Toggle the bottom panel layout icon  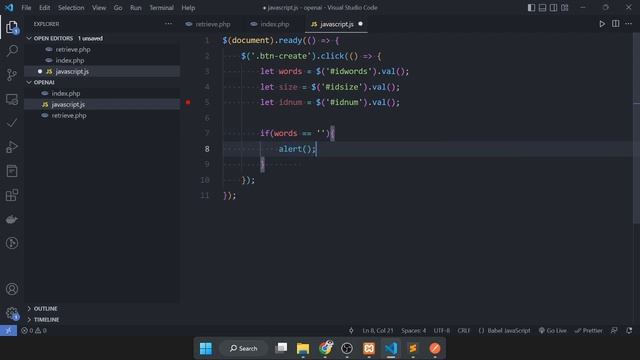coord(542,8)
